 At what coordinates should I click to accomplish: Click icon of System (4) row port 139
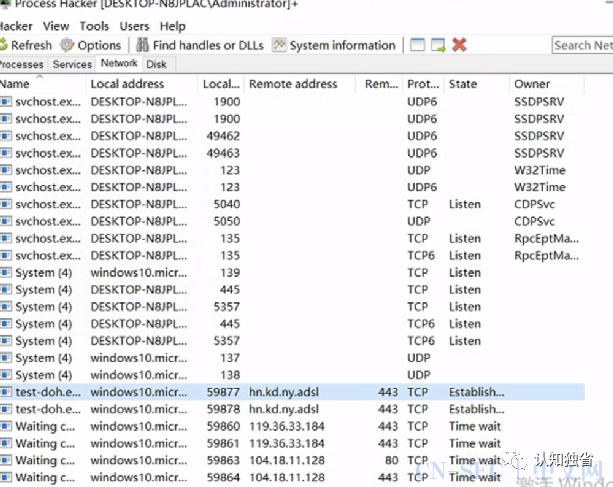[6, 272]
